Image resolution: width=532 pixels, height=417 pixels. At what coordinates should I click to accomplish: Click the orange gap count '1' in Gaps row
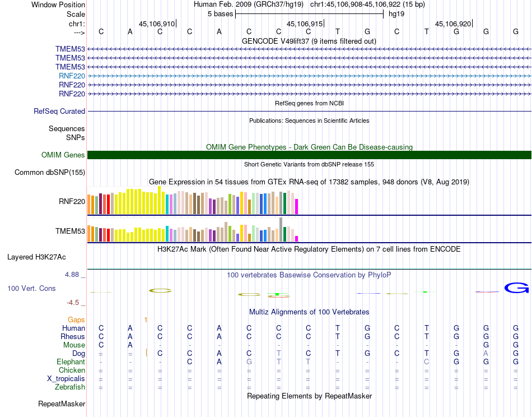[146, 320]
